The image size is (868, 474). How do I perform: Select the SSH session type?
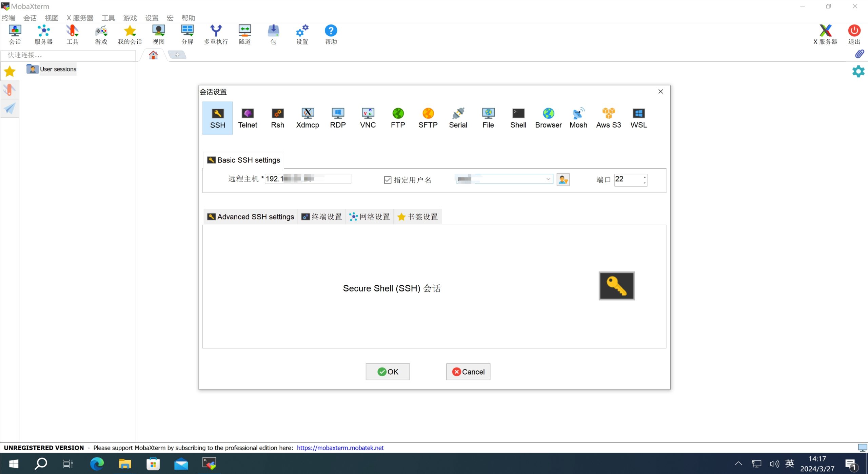coord(217,118)
